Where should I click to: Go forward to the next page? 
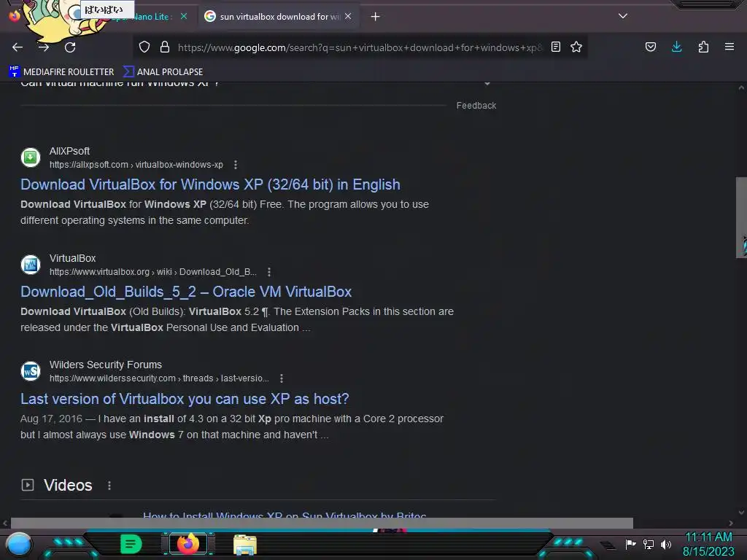[44, 47]
